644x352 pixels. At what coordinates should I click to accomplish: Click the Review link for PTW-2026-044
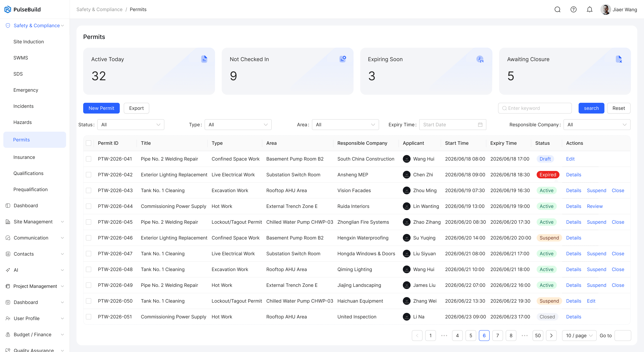(x=595, y=206)
